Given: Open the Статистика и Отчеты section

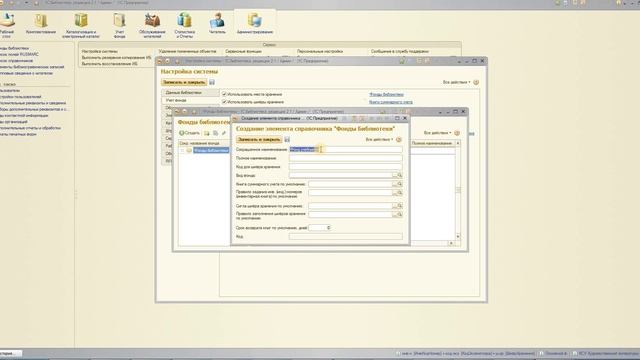Looking at the screenshot, I should tap(184, 25).
